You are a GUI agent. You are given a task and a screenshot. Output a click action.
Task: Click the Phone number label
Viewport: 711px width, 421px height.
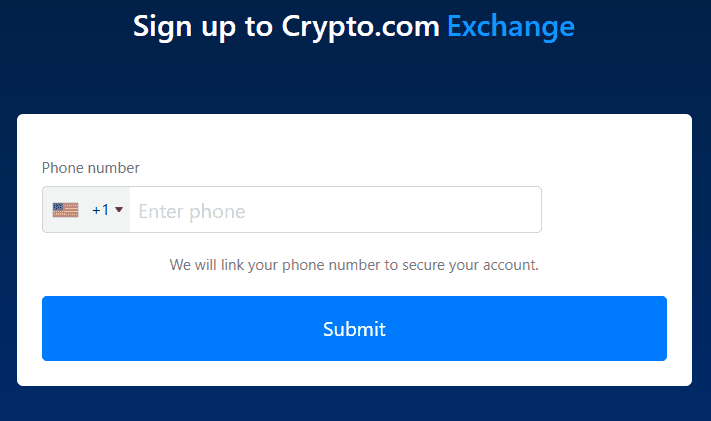91,168
